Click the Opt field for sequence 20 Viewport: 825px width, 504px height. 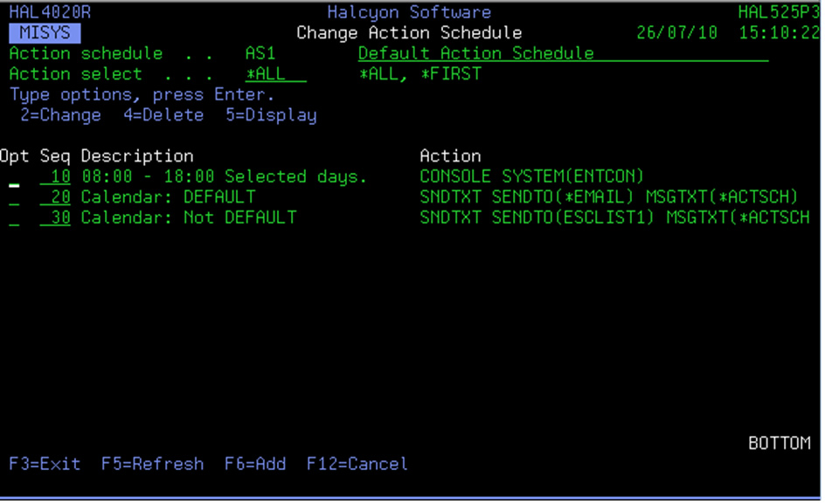click(x=14, y=198)
